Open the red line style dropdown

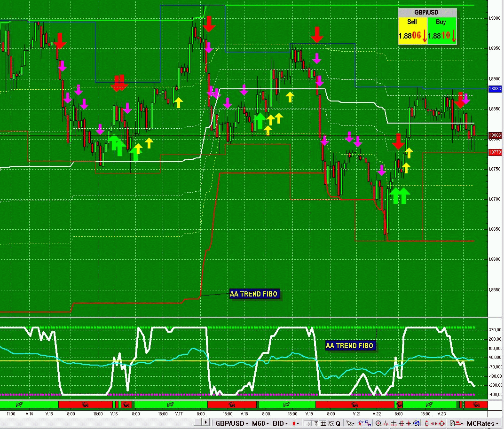[x=459, y=423]
